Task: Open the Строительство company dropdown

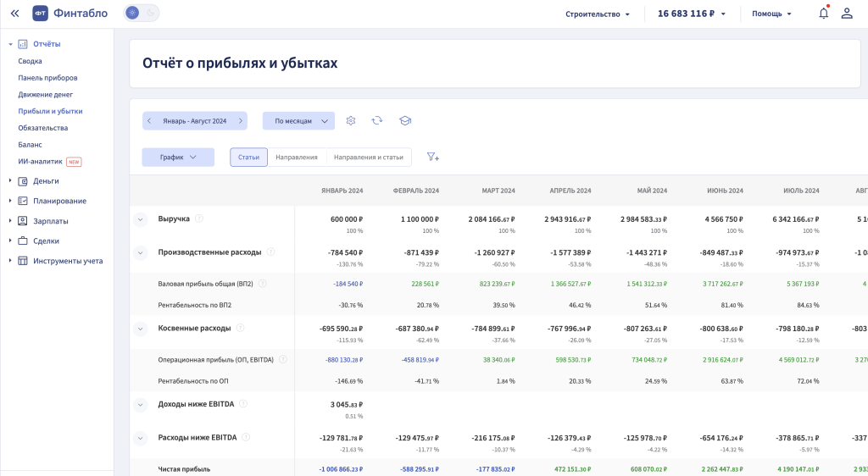Action: tap(598, 14)
